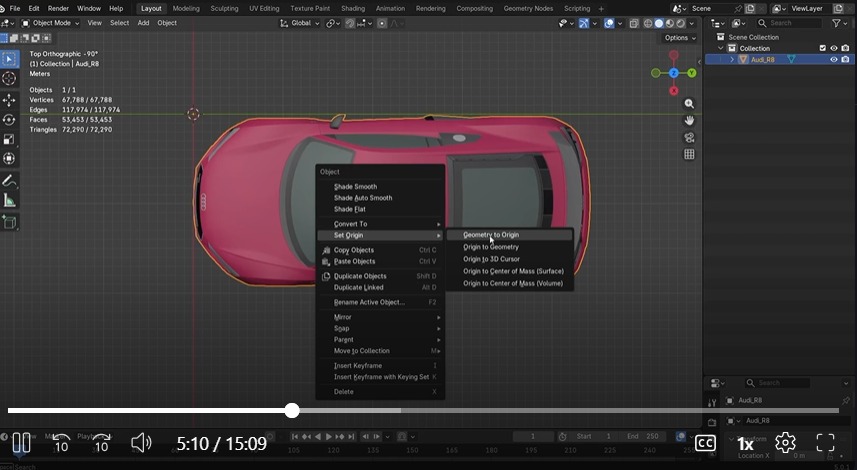Click the Copy Objects icon in context menu
The width and height of the screenshot is (857, 470).
326,250
